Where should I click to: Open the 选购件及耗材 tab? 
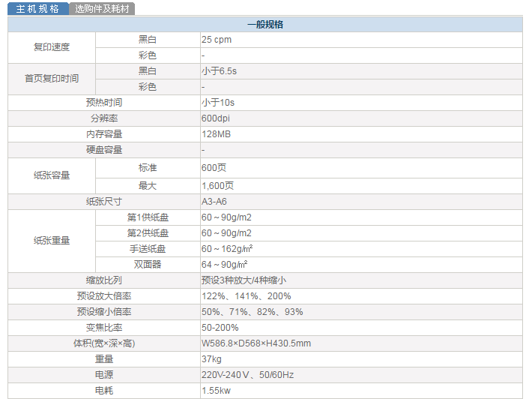[102, 9]
